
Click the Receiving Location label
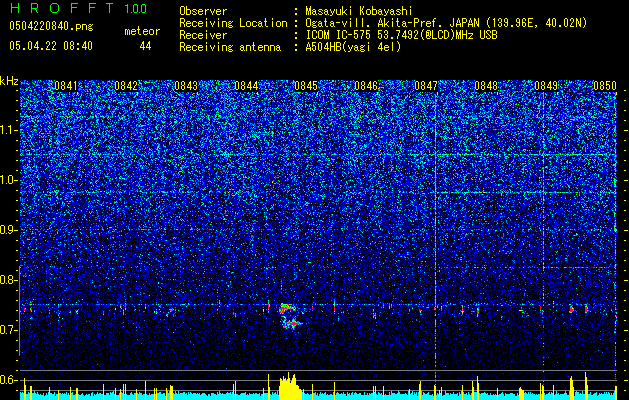[x=233, y=23]
